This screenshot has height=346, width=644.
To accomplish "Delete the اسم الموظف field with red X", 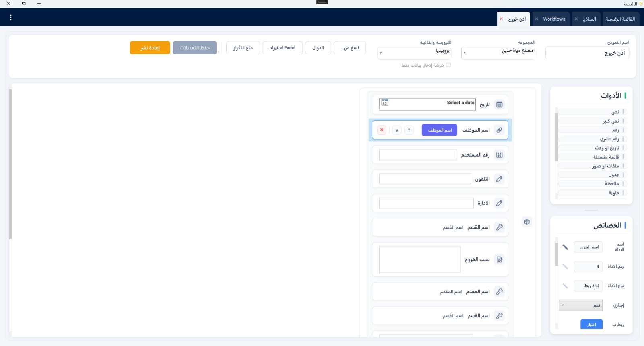I will click(x=382, y=130).
